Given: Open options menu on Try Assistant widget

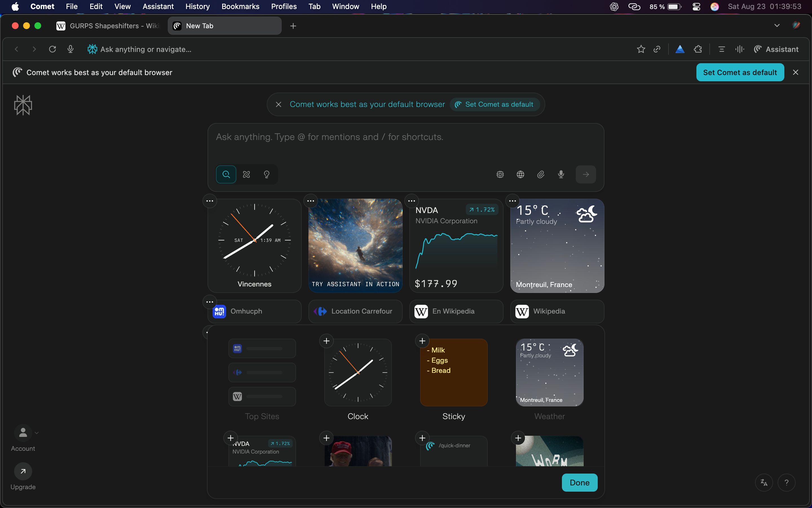Looking at the screenshot, I should (x=311, y=201).
